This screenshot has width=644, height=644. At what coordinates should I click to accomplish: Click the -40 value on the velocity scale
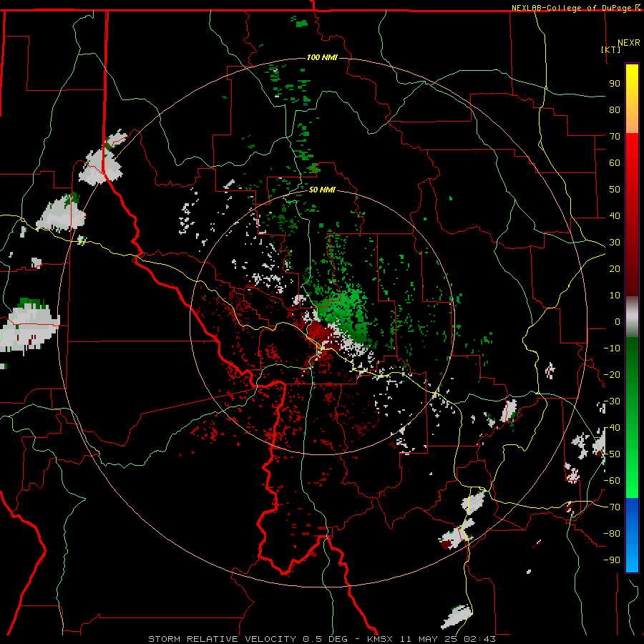click(612, 428)
